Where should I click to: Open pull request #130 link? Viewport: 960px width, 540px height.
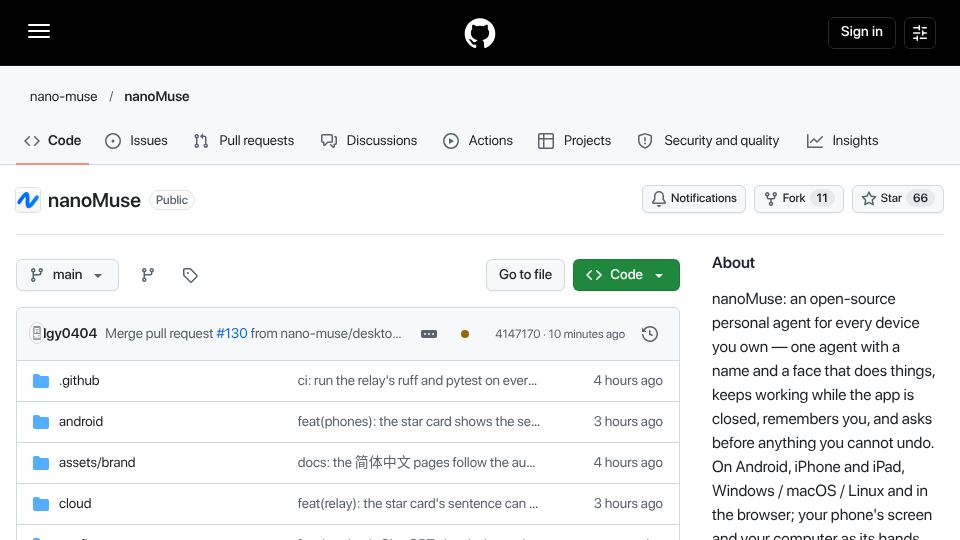[232, 334]
